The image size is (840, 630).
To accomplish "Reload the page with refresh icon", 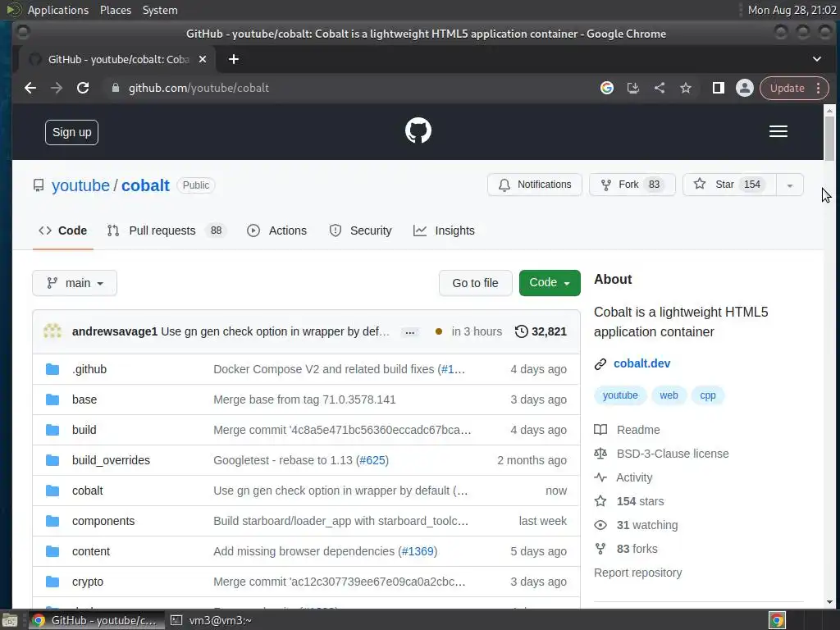I will tap(83, 88).
